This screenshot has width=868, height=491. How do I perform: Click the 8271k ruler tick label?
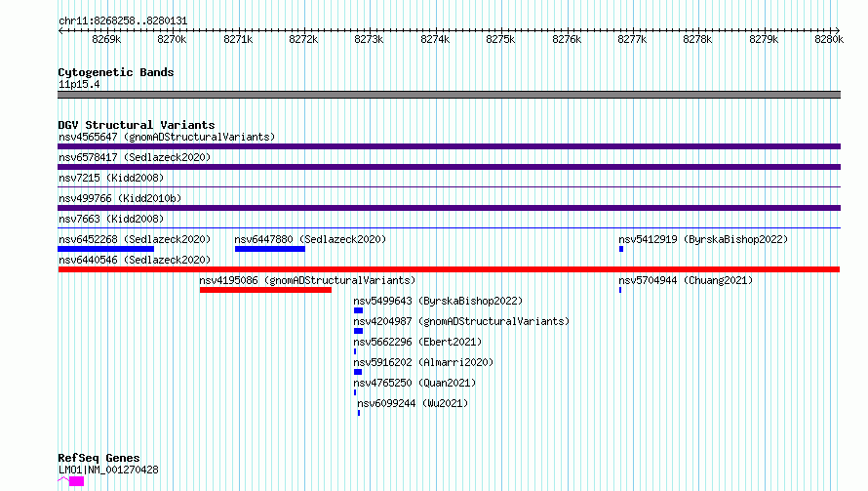238,39
